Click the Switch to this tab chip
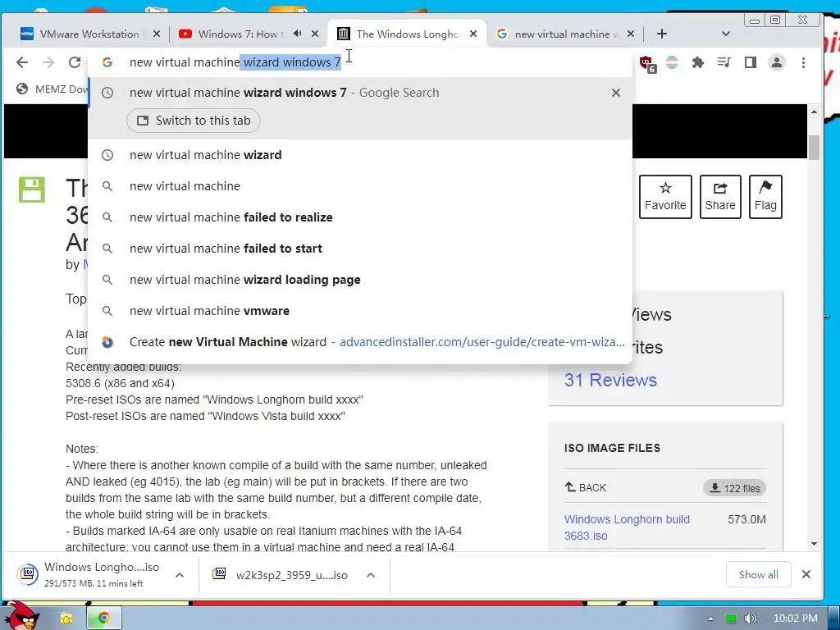Image resolution: width=840 pixels, height=630 pixels. click(x=194, y=121)
